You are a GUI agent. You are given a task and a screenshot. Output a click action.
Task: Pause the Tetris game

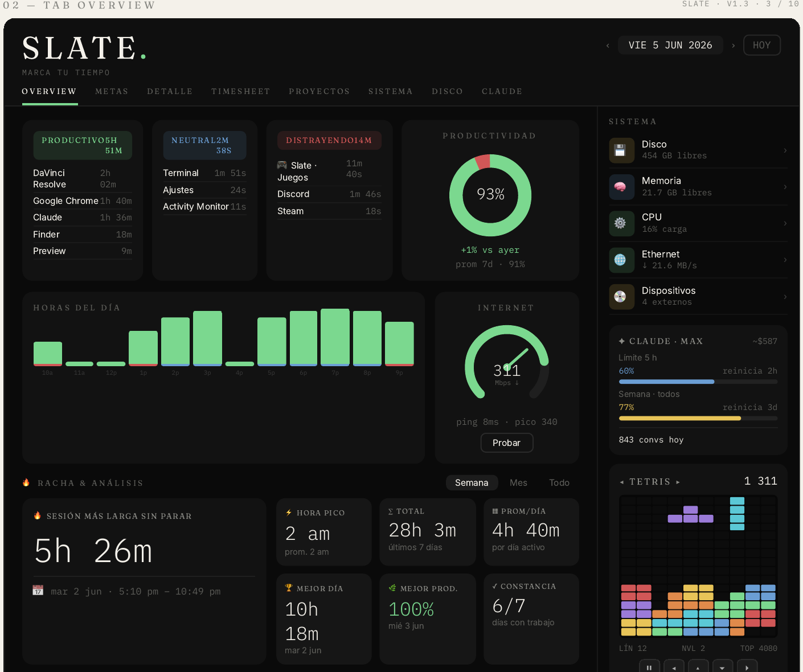coord(649,667)
